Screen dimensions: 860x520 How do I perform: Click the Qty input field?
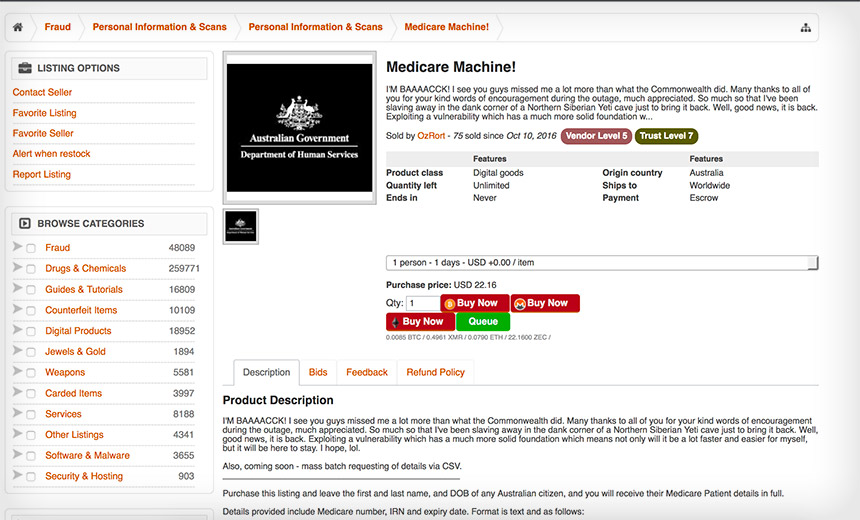coord(423,303)
